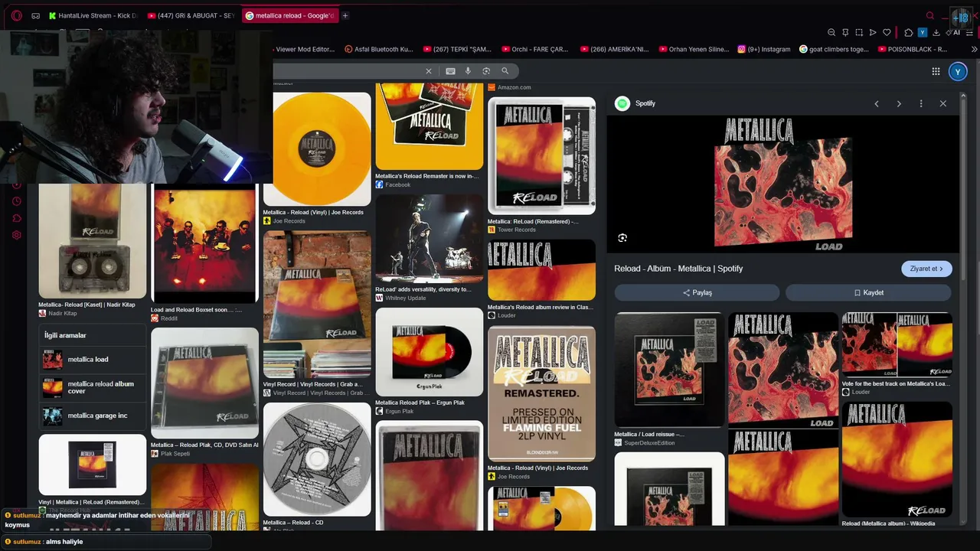Image resolution: width=980 pixels, height=551 pixels.
Task: Open the Metallica – Reload - CD disc image
Action: [x=317, y=459]
